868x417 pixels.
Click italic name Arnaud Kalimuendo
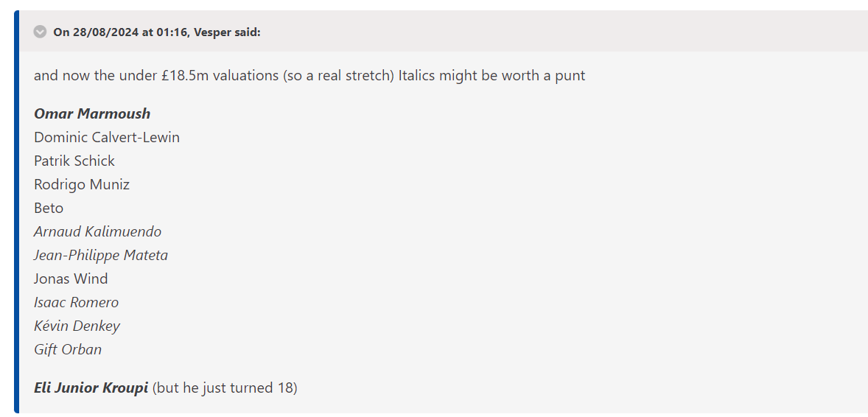97,231
